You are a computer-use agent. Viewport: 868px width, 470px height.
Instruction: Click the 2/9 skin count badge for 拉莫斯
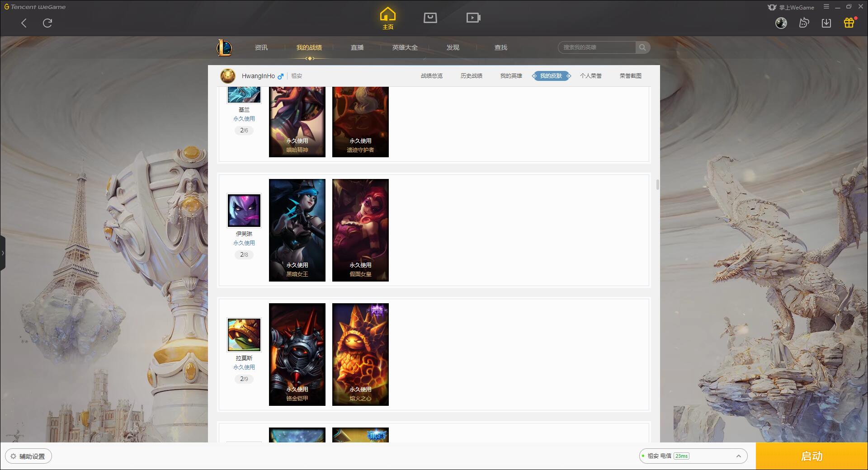click(x=244, y=379)
